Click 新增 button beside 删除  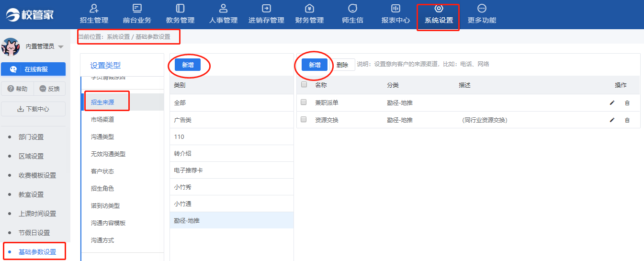click(x=315, y=65)
